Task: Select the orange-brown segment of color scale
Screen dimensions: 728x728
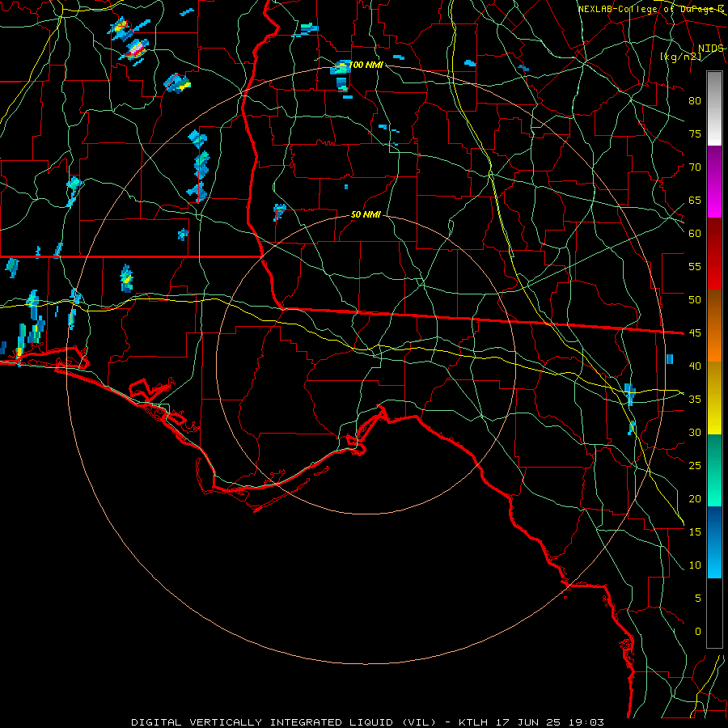Action: (x=714, y=325)
